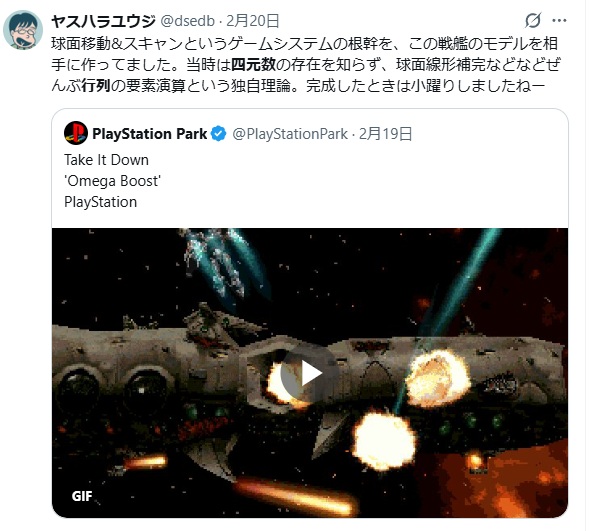Click the PlayStation Park logo avatar

pos(76,133)
